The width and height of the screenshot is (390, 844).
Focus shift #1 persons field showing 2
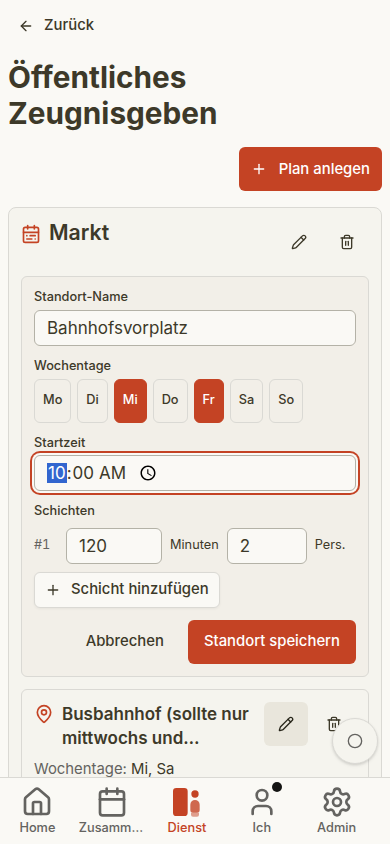[267, 546]
